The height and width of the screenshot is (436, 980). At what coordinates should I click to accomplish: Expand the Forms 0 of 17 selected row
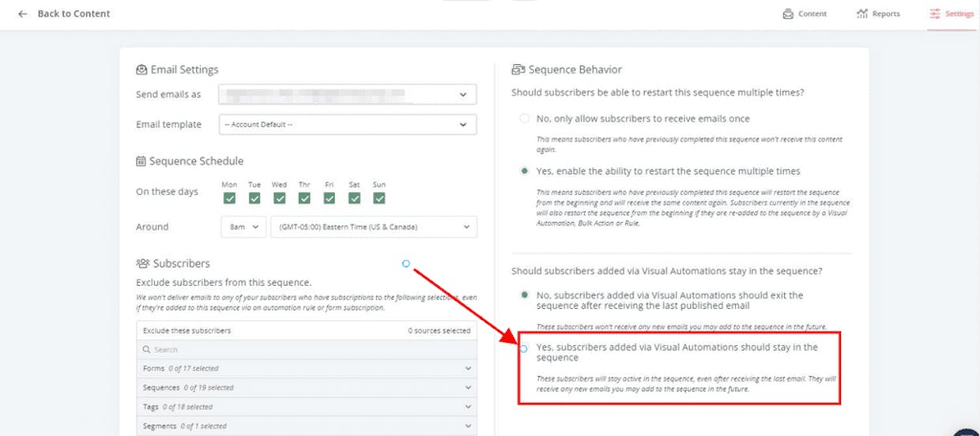click(x=307, y=368)
